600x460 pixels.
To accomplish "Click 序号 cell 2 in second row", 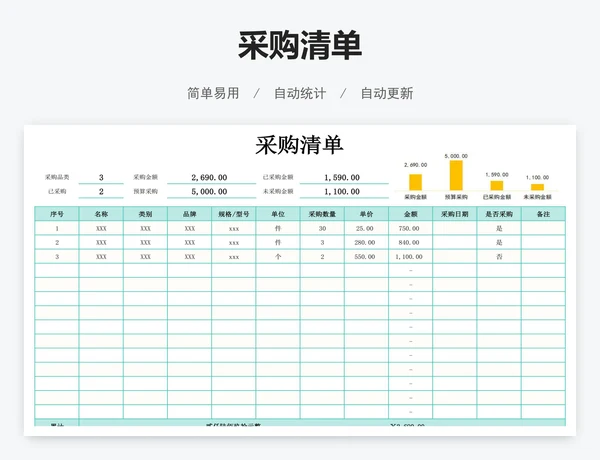I will pos(57,242).
